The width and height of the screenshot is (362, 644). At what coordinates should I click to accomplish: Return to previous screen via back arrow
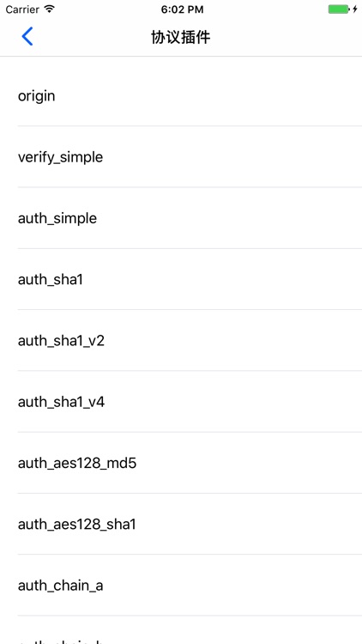coord(27,36)
